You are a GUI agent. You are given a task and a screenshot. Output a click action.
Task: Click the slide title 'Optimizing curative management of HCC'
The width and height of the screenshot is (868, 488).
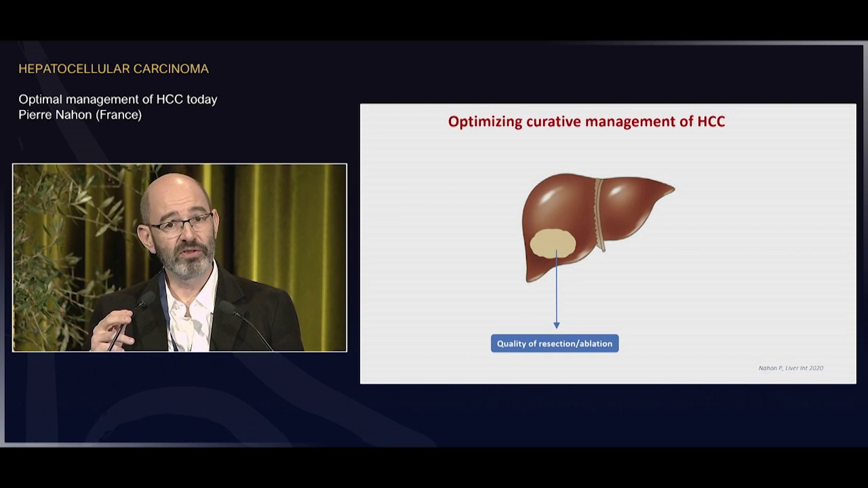(587, 121)
